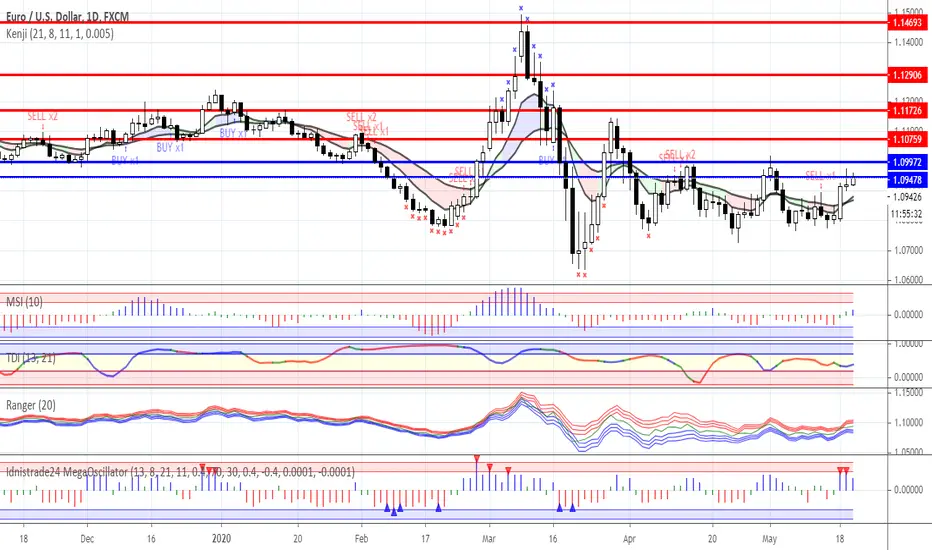Image resolution: width=932 pixels, height=550 pixels.
Task: Select the Idnistrade24 MegaOscillator indicator label
Action: coord(181,472)
